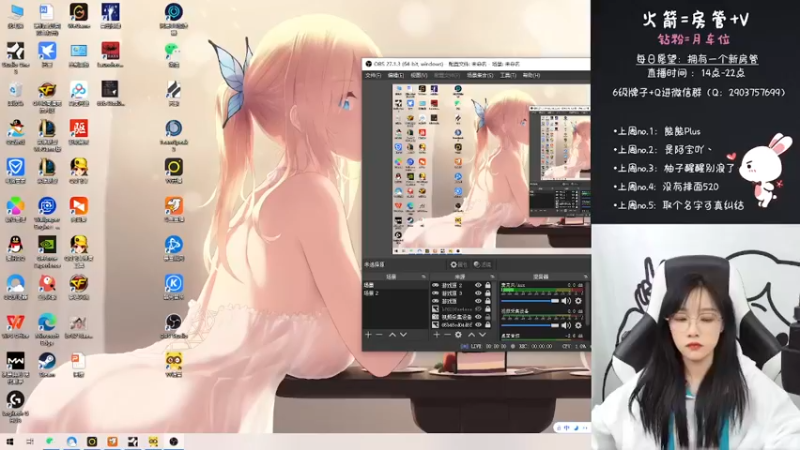Add a source with plus button in Sources panel
This screenshot has height=450, width=800.
pyautogui.click(x=436, y=335)
